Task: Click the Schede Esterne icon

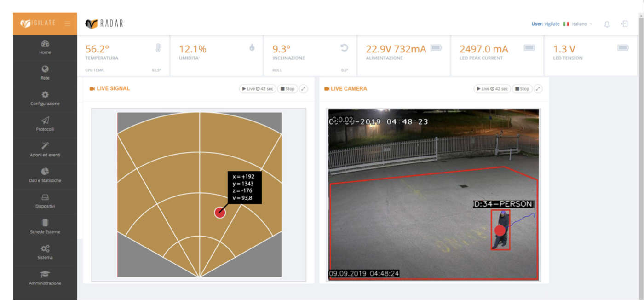Action: [45, 223]
